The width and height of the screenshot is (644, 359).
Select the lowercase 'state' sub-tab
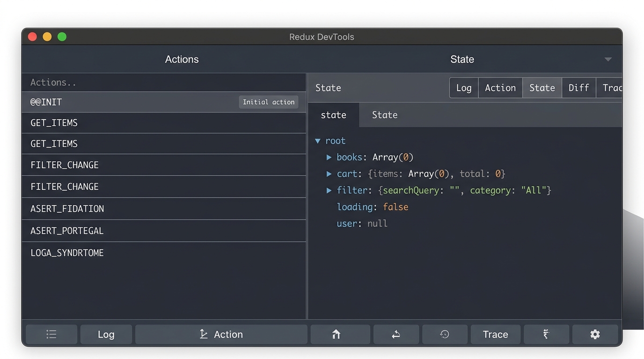333,115
